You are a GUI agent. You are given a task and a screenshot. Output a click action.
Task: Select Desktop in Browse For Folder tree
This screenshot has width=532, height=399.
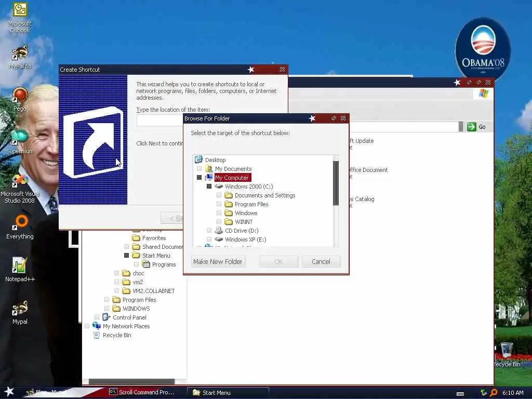click(x=215, y=160)
